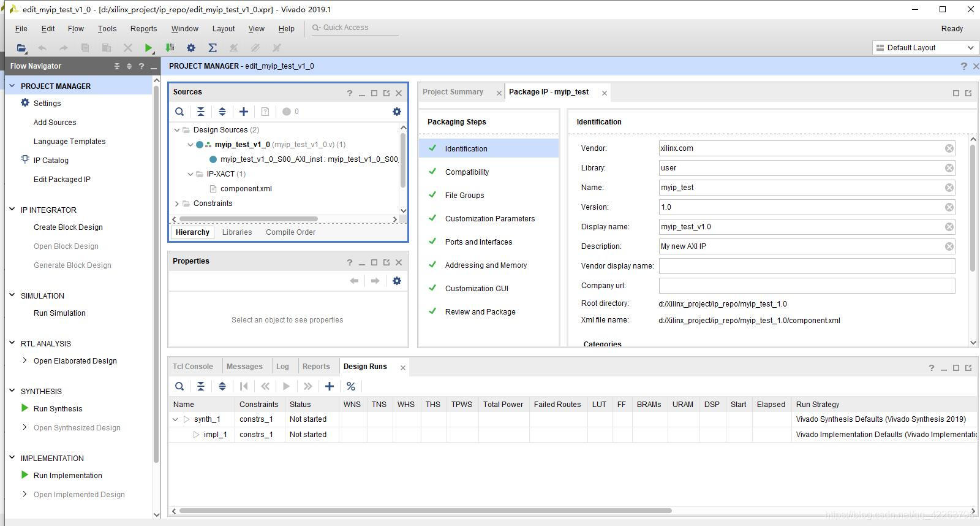The width and height of the screenshot is (980, 526).
Task: Collapse all in the Sources panel
Action: 201,112
